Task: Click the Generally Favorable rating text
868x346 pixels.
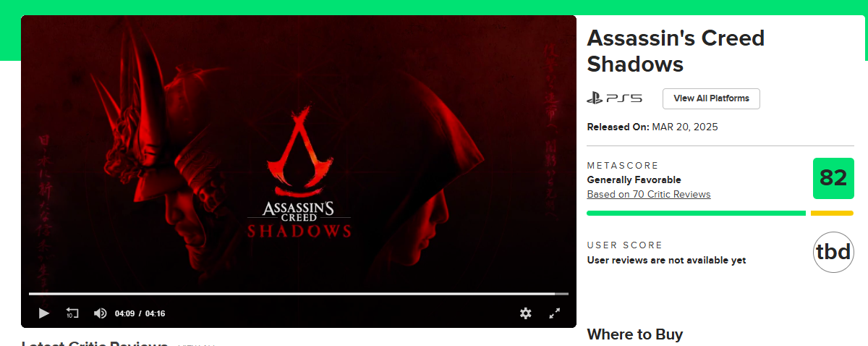Action: pyautogui.click(x=634, y=180)
